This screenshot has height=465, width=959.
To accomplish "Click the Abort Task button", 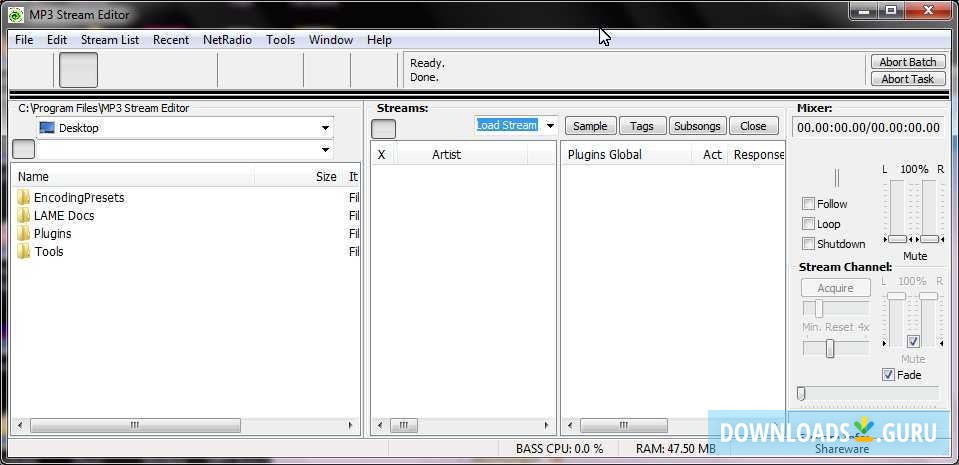I will (908, 79).
